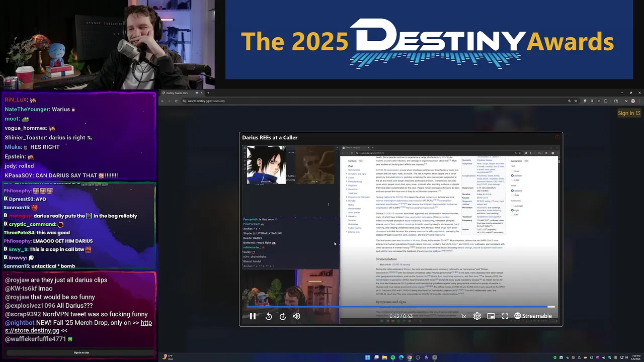The width and height of the screenshot is (644, 362).
Task: Seek on the video progress bar
Action: tap(401, 307)
